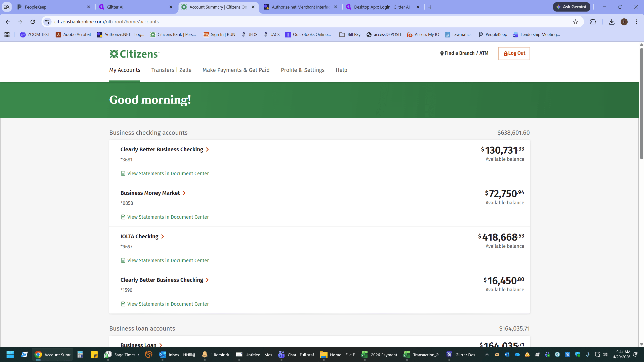
Task: Expand the Business Loan account arrow
Action: [x=161, y=345]
